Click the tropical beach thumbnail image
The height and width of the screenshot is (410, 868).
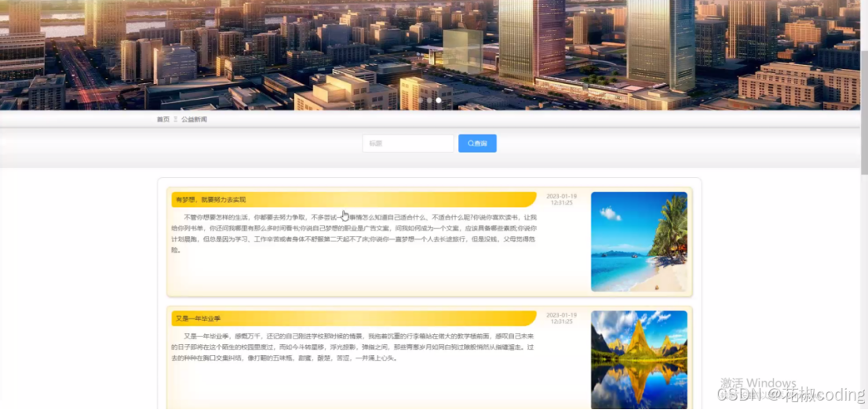tap(639, 241)
